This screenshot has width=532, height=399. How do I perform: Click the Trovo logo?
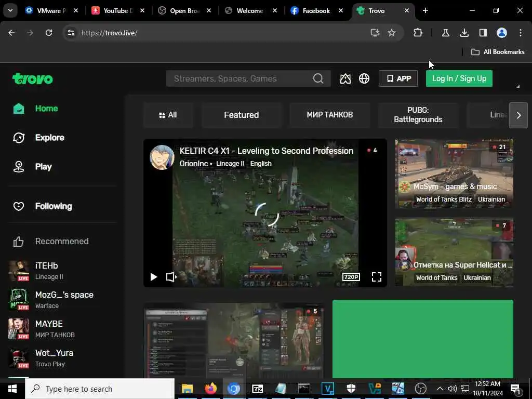click(33, 79)
